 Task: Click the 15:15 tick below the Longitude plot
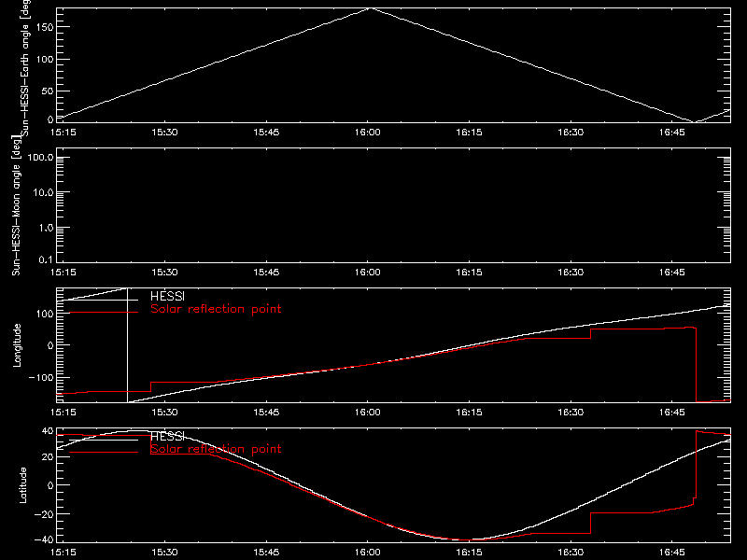[x=63, y=413]
